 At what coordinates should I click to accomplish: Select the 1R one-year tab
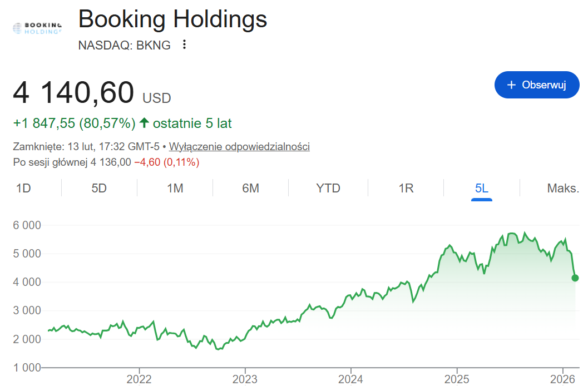pyautogui.click(x=406, y=188)
